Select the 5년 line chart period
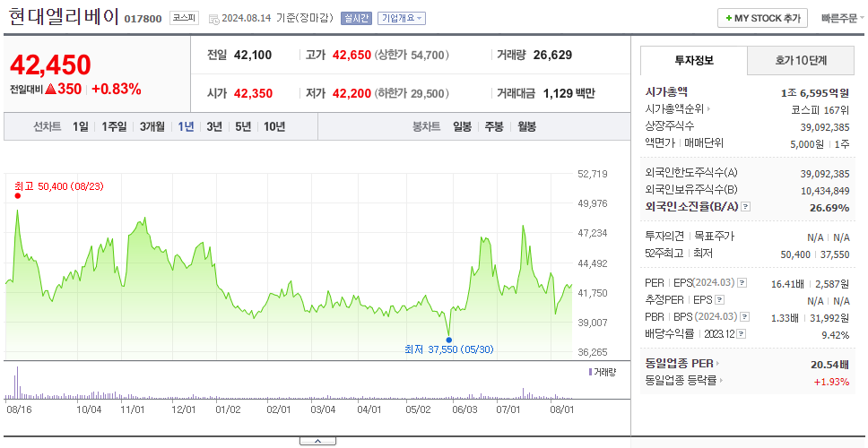Image resolution: width=868 pixels, height=448 pixels. 243,126
